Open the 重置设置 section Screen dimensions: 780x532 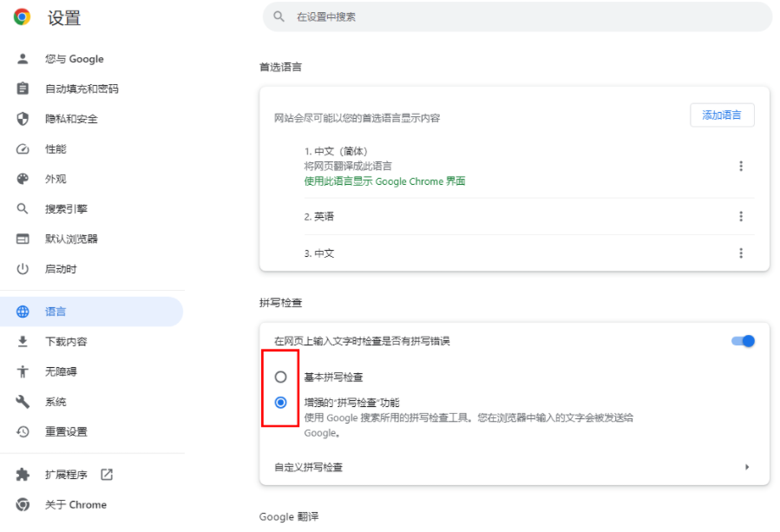pos(91,431)
